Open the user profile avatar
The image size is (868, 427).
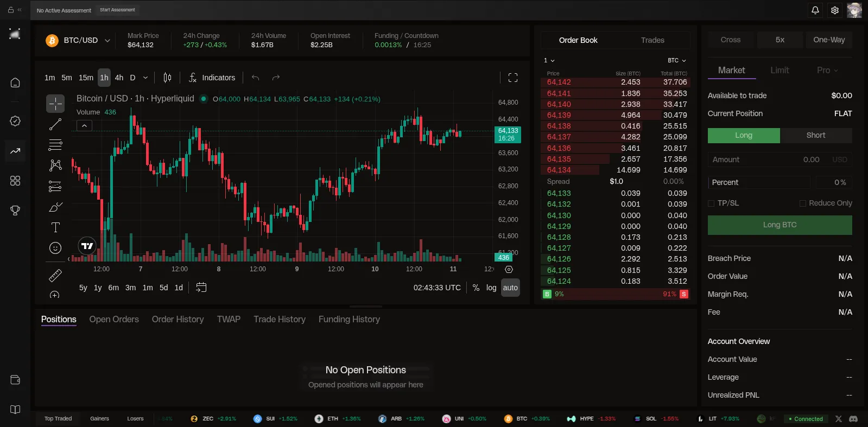[854, 10]
